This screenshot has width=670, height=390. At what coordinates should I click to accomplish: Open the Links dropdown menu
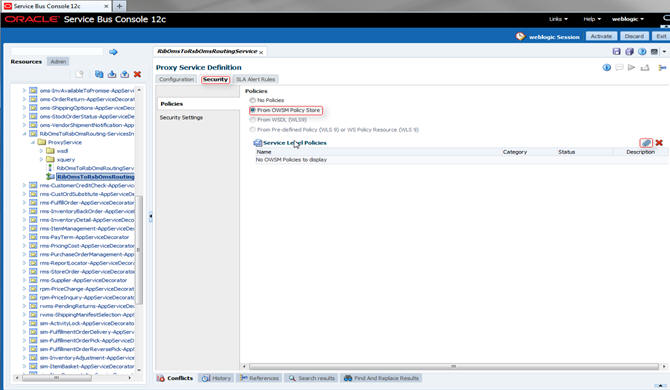click(558, 19)
